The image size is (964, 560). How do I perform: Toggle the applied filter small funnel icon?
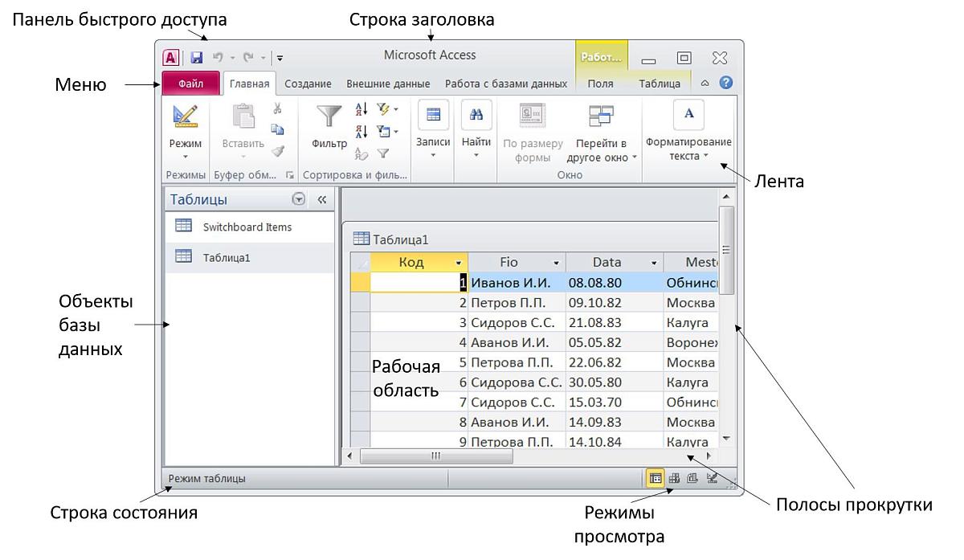pos(383,153)
